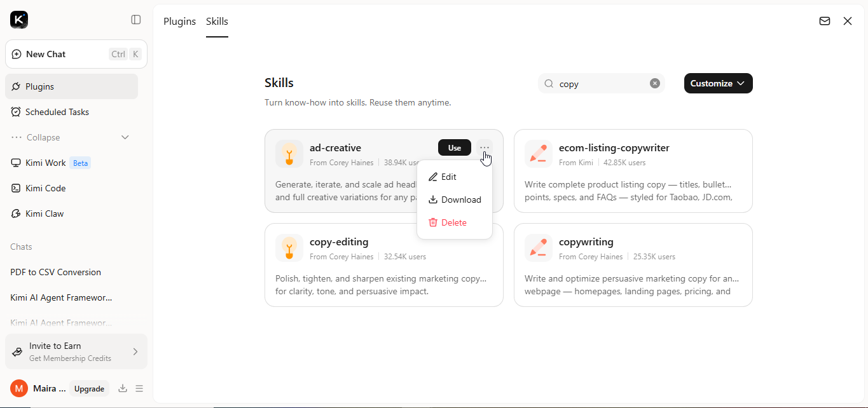868x408 pixels.
Task: Click the Scheduled Tasks clock icon
Action: pyautogui.click(x=17, y=112)
